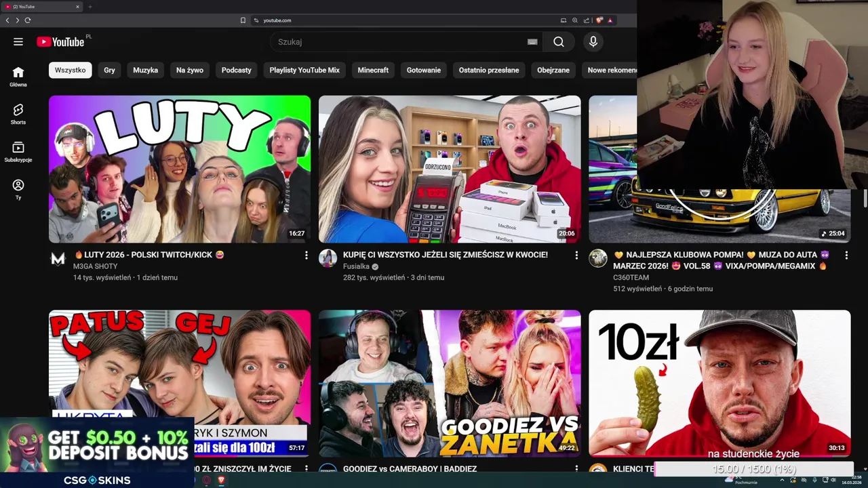This screenshot has height=488, width=868.
Task: Open GOODIEZ vs CAMERABOY | BADDIEZ title
Action: (410, 469)
